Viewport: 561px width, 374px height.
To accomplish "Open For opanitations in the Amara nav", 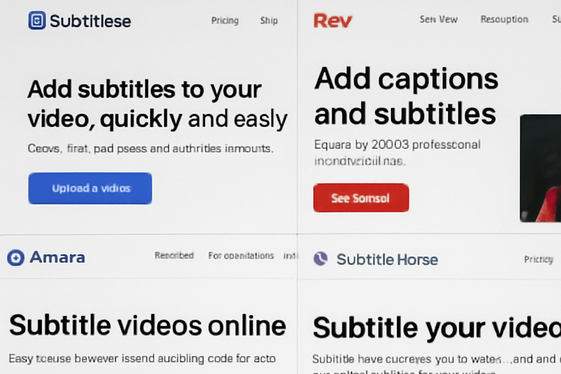I will pos(241,256).
